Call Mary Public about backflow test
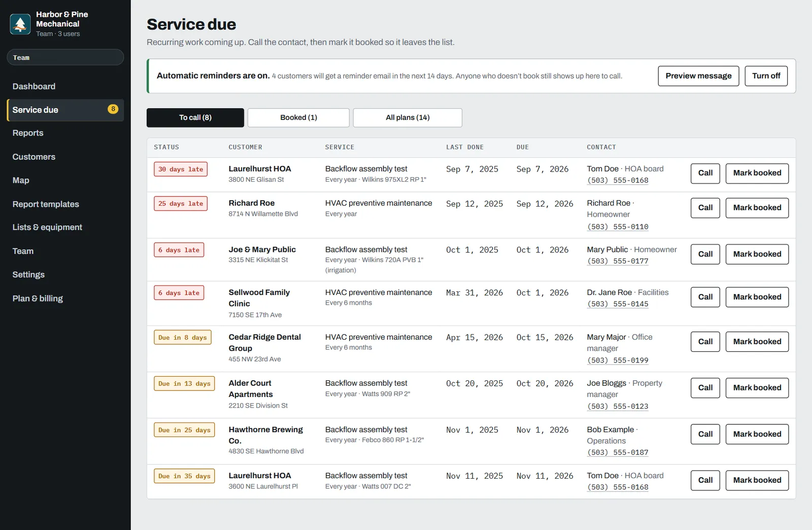 tap(705, 254)
